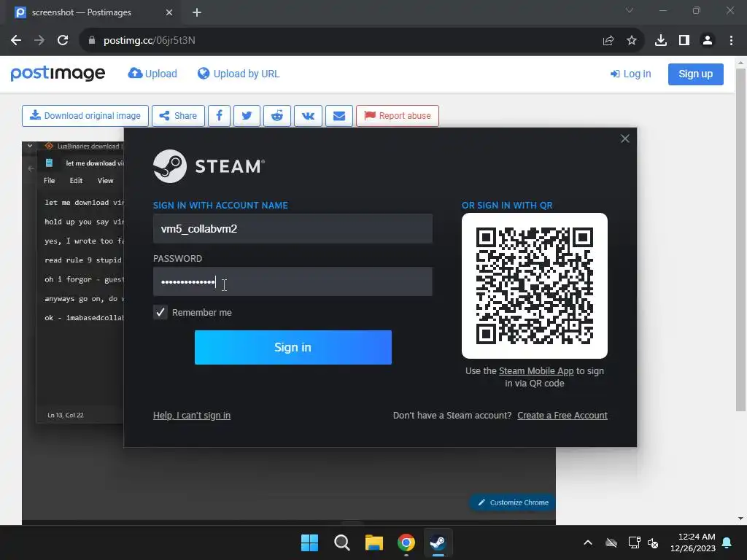Viewport: 747px width, 560px height.
Task: Open File Explorer from taskbar
Action: tap(374, 542)
